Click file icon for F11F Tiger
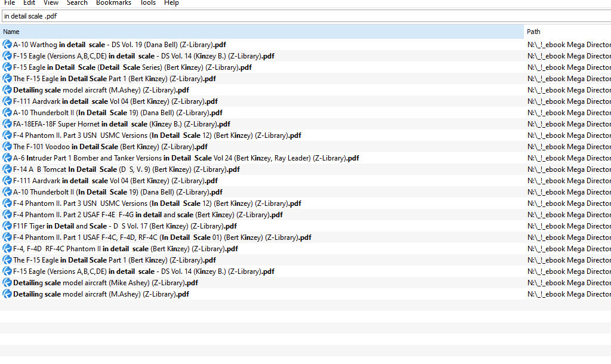This screenshot has width=611, height=364. click(7, 226)
